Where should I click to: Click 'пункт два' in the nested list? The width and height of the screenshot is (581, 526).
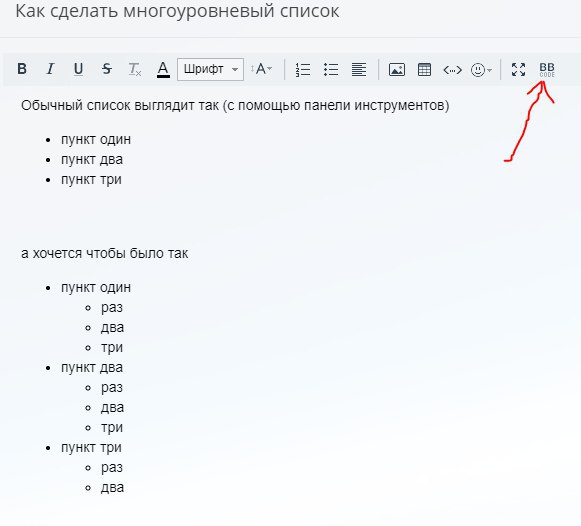pos(92,367)
